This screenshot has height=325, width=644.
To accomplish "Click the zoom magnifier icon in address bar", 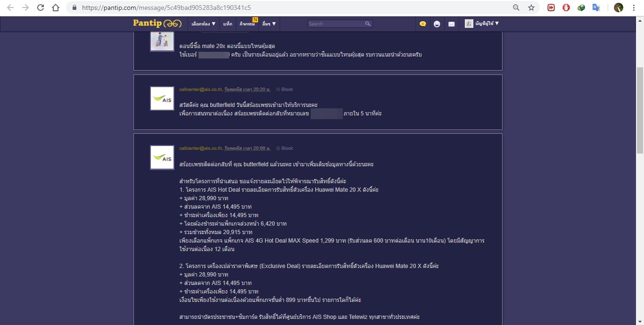I will pyautogui.click(x=516, y=8).
